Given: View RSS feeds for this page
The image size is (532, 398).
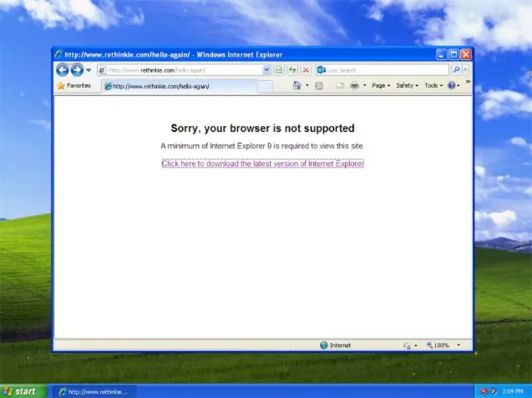Looking at the screenshot, I should (x=320, y=85).
